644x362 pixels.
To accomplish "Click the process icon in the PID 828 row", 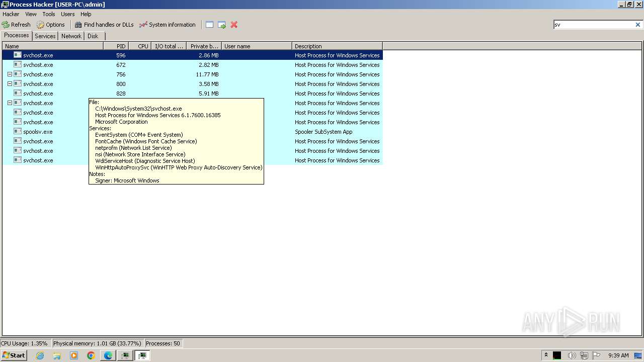I will 18,93.
